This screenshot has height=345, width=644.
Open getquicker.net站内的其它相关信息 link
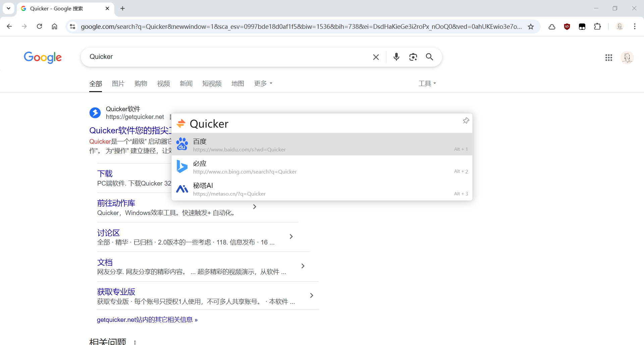pos(147,320)
